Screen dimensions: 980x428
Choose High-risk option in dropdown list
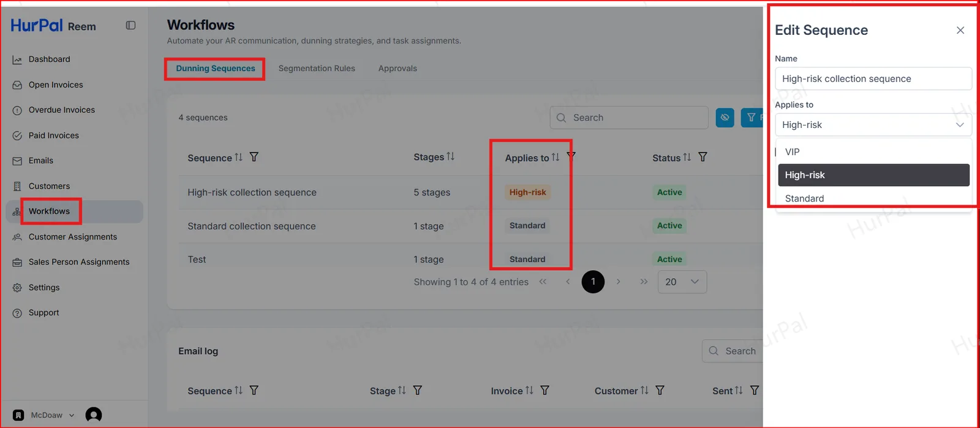pyautogui.click(x=873, y=175)
